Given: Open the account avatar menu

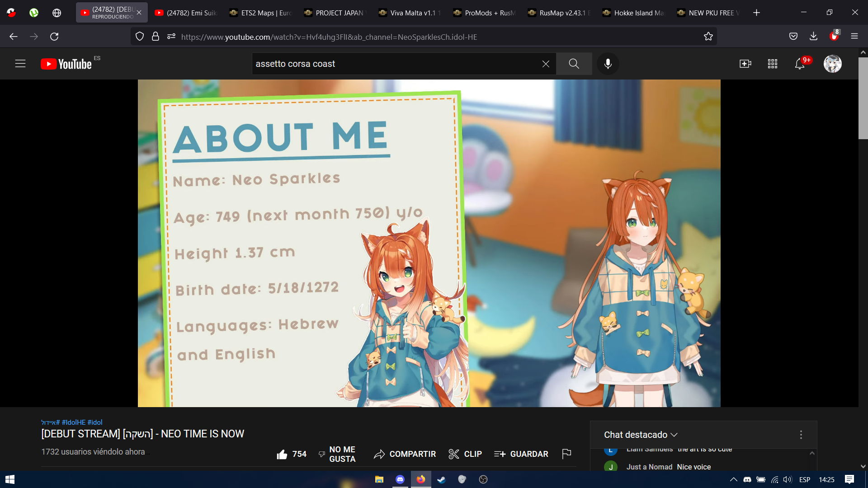Looking at the screenshot, I should pyautogui.click(x=832, y=64).
